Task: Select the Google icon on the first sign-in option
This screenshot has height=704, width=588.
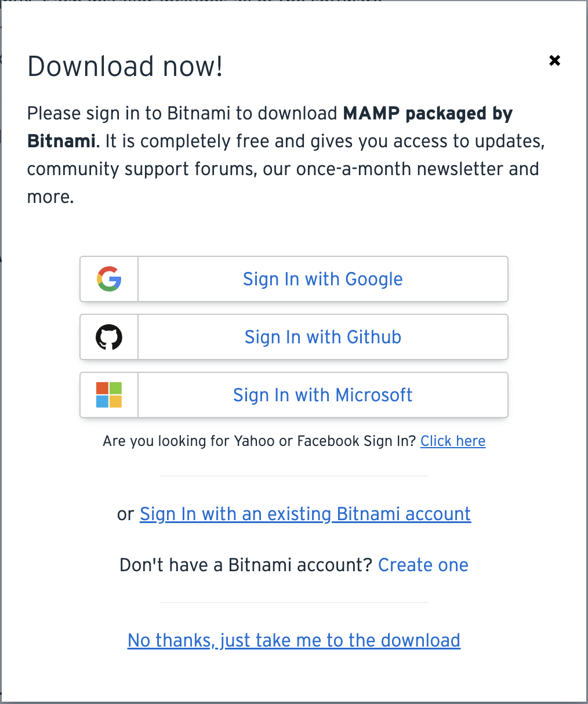Action: pyautogui.click(x=108, y=279)
